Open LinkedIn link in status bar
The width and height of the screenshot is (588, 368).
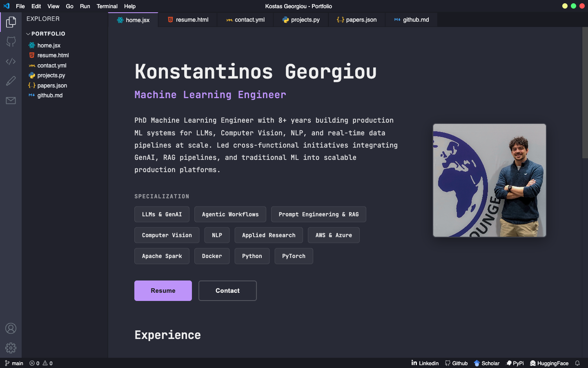pyautogui.click(x=425, y=363)
